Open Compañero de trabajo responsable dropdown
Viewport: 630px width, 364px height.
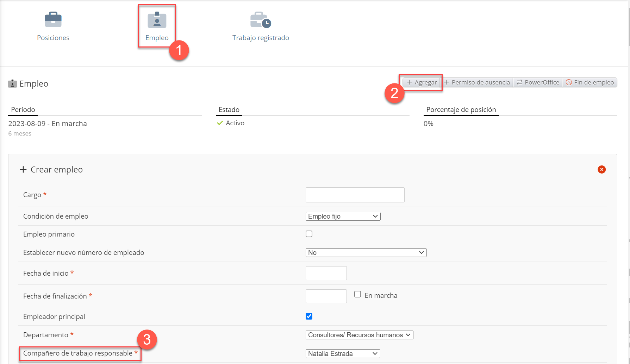pos(343,353)
